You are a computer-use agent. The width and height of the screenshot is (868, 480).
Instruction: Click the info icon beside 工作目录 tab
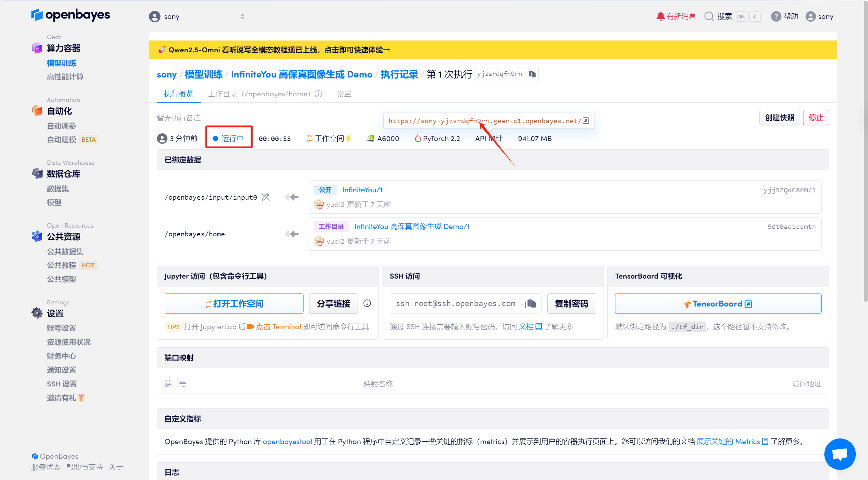coord(318,94)
